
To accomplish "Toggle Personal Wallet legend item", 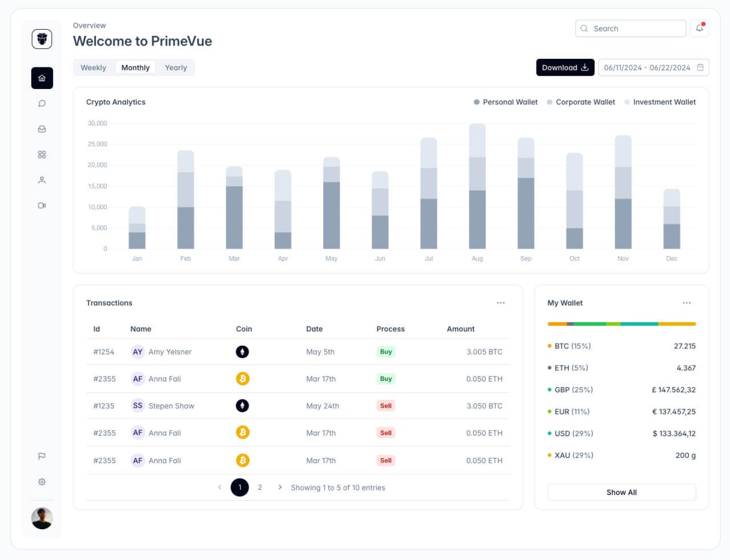I will 505,102.
